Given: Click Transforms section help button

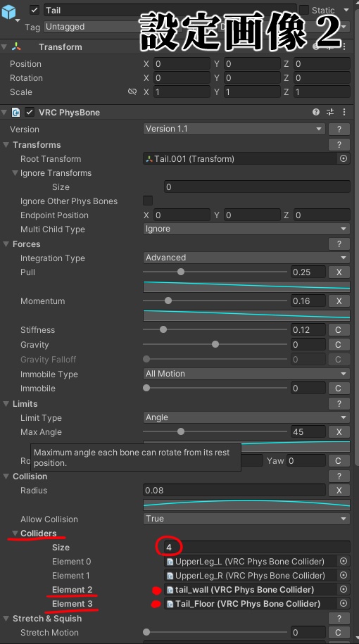Looking at the screenshot, I should point(339,144).
